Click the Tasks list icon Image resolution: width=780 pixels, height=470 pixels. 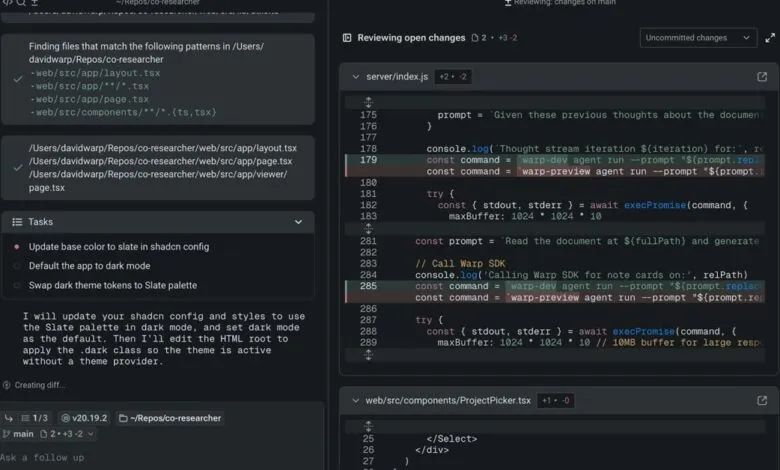[17, 222]
